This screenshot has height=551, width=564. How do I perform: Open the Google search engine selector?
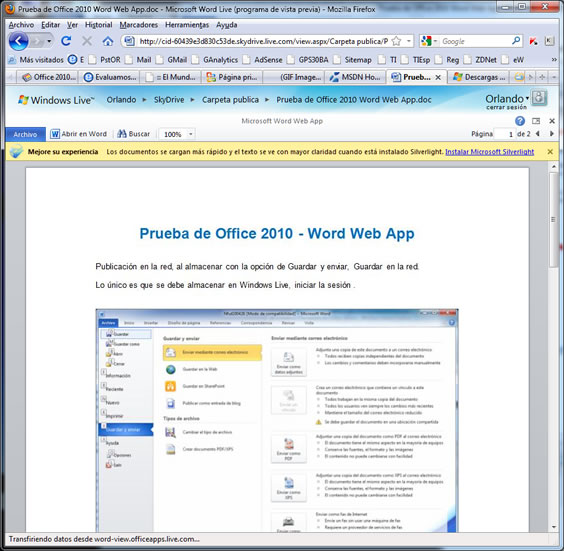(x=428, y=41)
